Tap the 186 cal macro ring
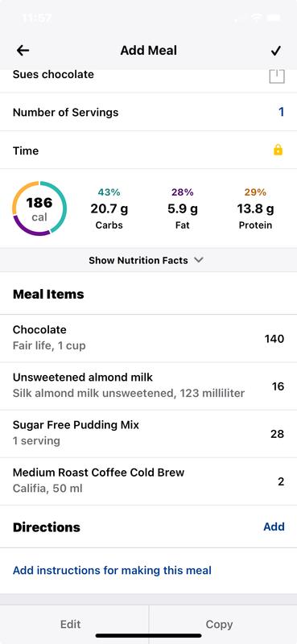 point(39,208)
